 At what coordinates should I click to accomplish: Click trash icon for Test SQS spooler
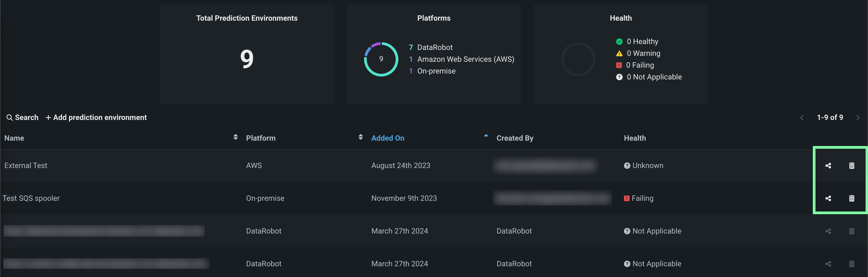tap(851, 198)
